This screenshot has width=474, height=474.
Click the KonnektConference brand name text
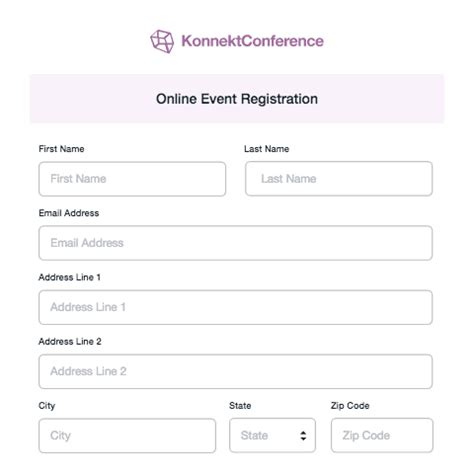252,41
